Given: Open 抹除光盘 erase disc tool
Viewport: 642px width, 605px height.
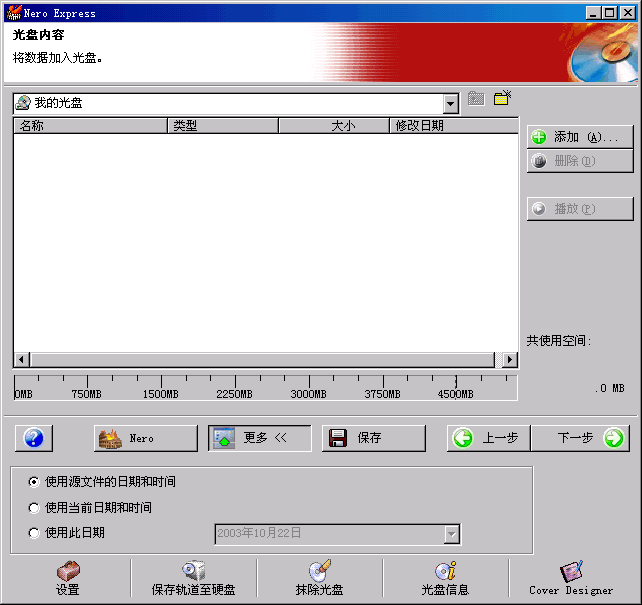Looking at the screenshot, I should [x=319, y=578].
